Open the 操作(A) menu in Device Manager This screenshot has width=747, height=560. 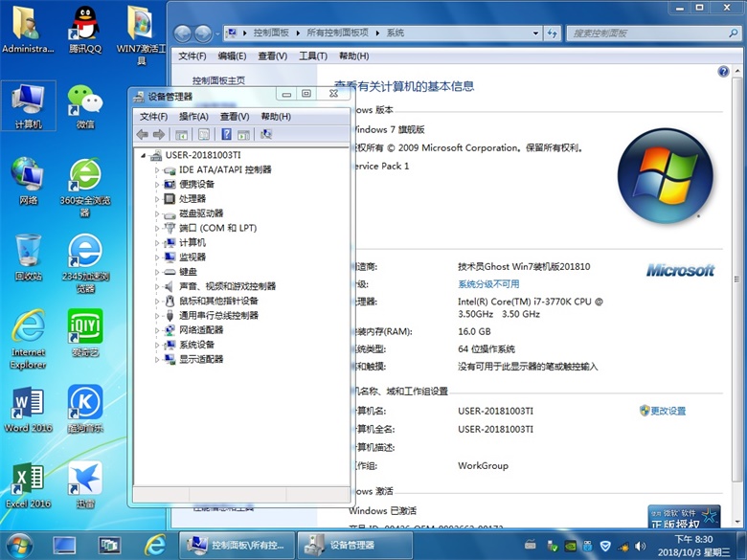193,117
